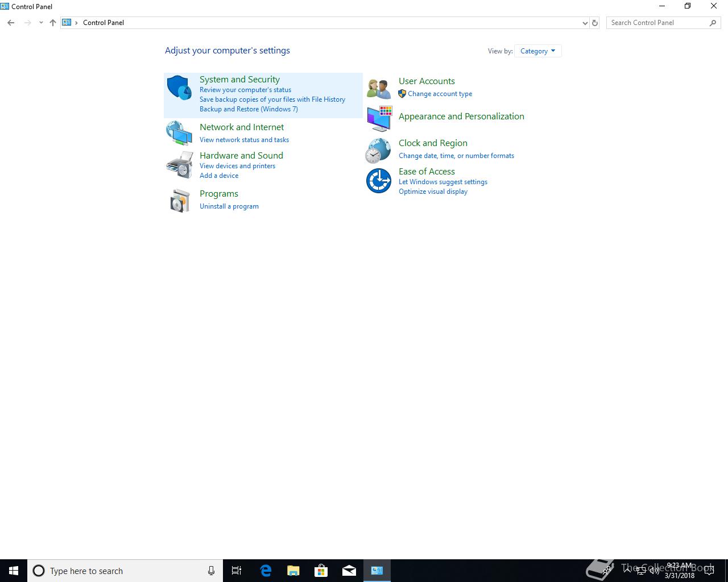Click the Clock and Region globe icon
This screenshot has width=728, height=582.
[378, 151]
